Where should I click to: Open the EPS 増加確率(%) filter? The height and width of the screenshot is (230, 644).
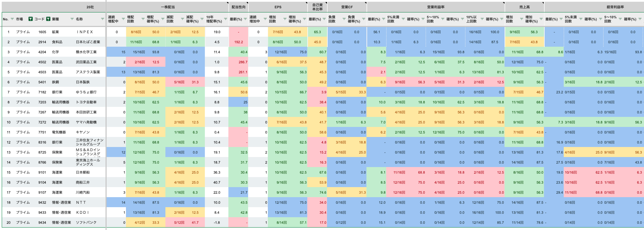pyautogui.click(x=305, y=19)
